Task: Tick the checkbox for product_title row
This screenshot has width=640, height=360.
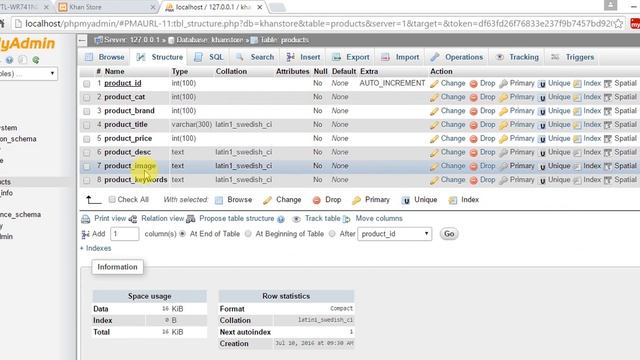Action: click(87, 125)
